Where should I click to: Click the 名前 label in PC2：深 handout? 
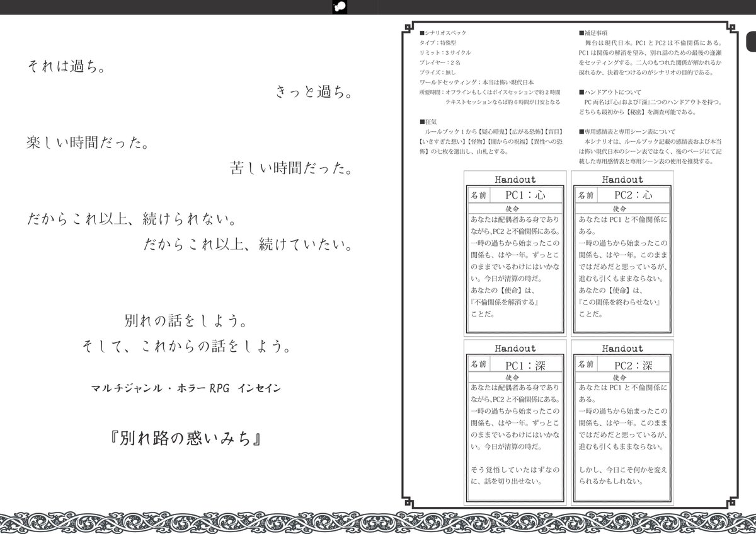point(585,364)
